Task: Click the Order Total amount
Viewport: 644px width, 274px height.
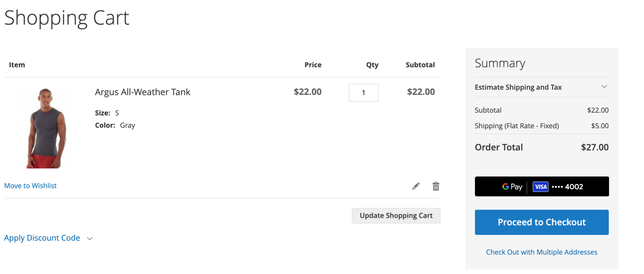Action: [x=594, y=147]
